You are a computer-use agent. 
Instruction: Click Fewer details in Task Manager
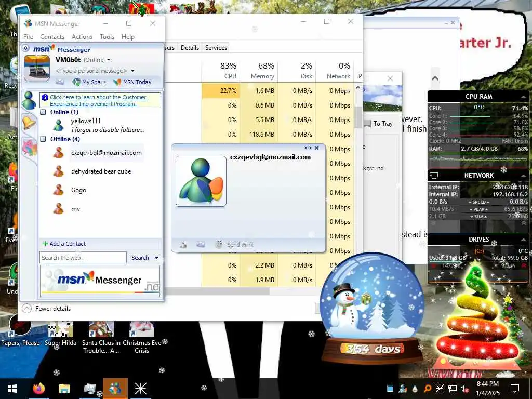tap(46, 309)
